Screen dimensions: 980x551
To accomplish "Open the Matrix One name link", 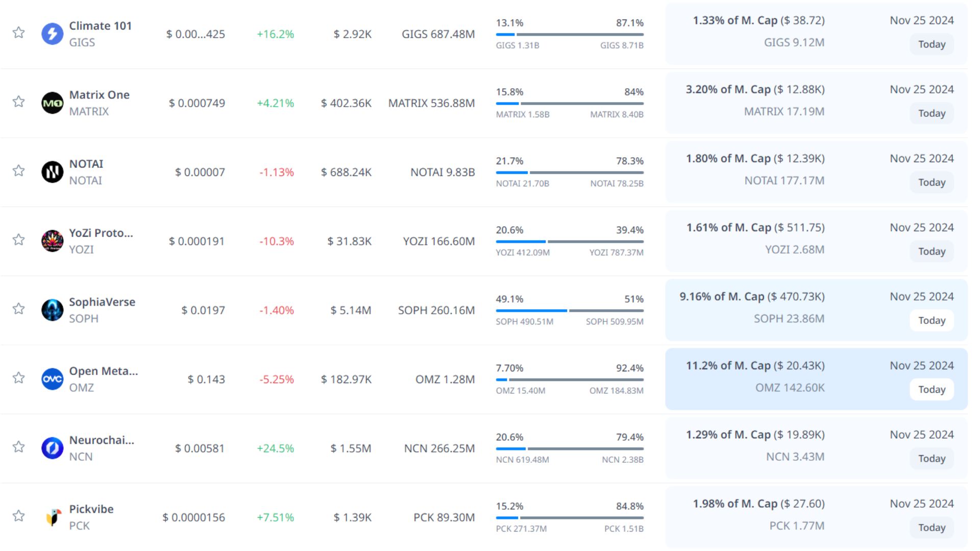I will click(x=99, y=95).
